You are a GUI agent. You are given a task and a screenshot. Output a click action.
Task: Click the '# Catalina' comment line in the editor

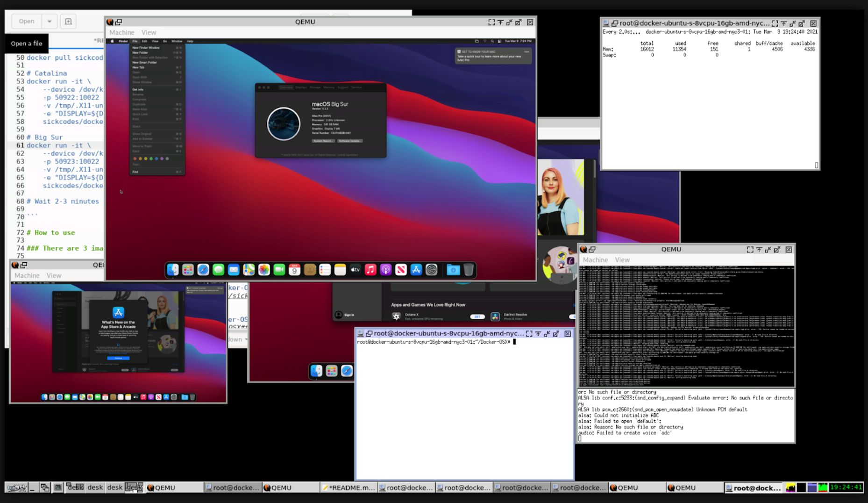pyautogui.click(x=47, y=73)
